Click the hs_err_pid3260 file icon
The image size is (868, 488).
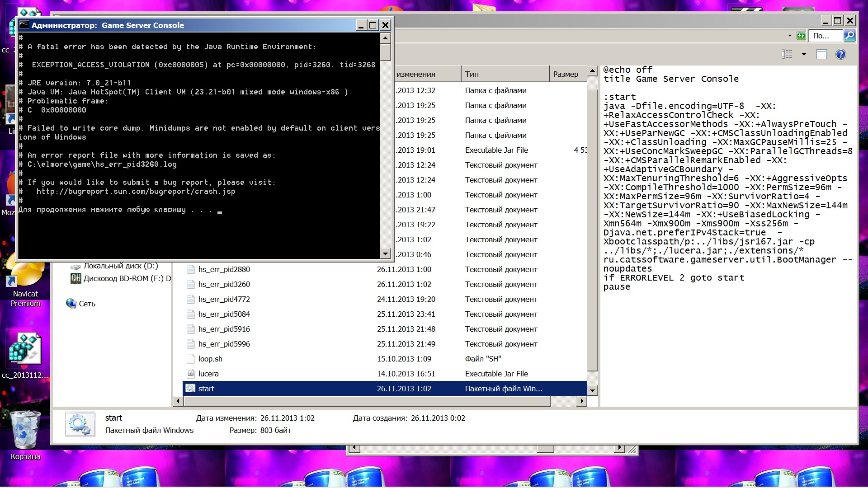[190, 284]
